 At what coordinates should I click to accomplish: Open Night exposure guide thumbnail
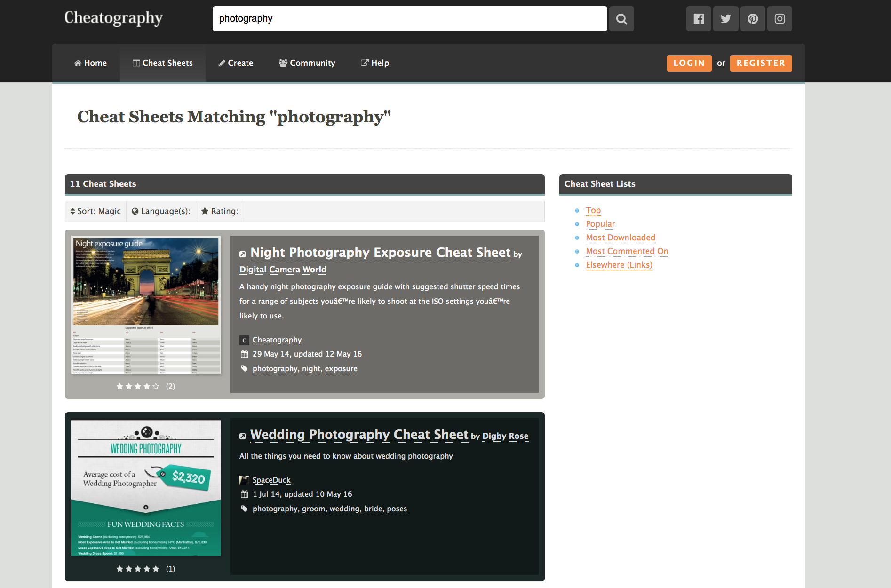146,305
